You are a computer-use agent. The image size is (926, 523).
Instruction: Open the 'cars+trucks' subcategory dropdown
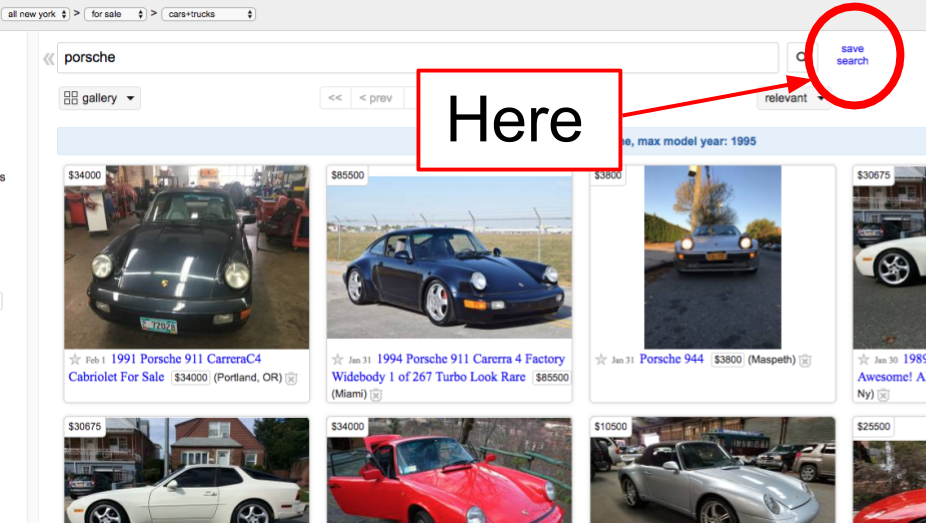point(208,14)
